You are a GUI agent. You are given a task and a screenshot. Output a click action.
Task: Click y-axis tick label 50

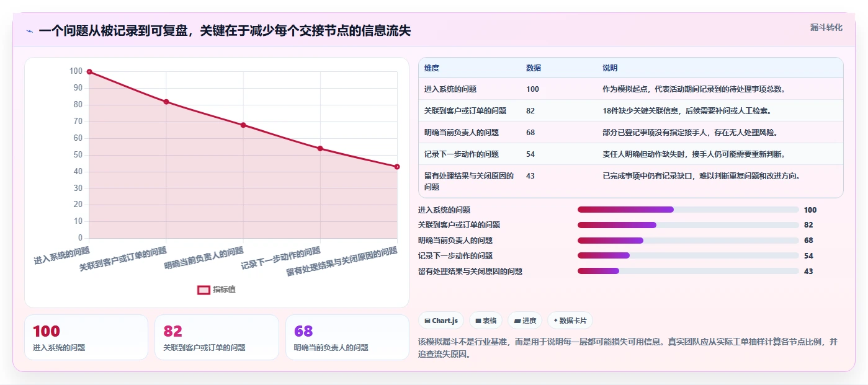[78, 155]
